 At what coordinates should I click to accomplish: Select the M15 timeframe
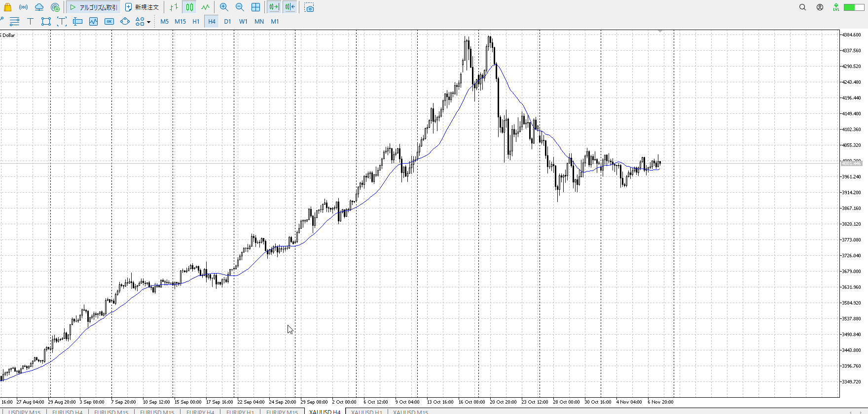pos(180,21)
